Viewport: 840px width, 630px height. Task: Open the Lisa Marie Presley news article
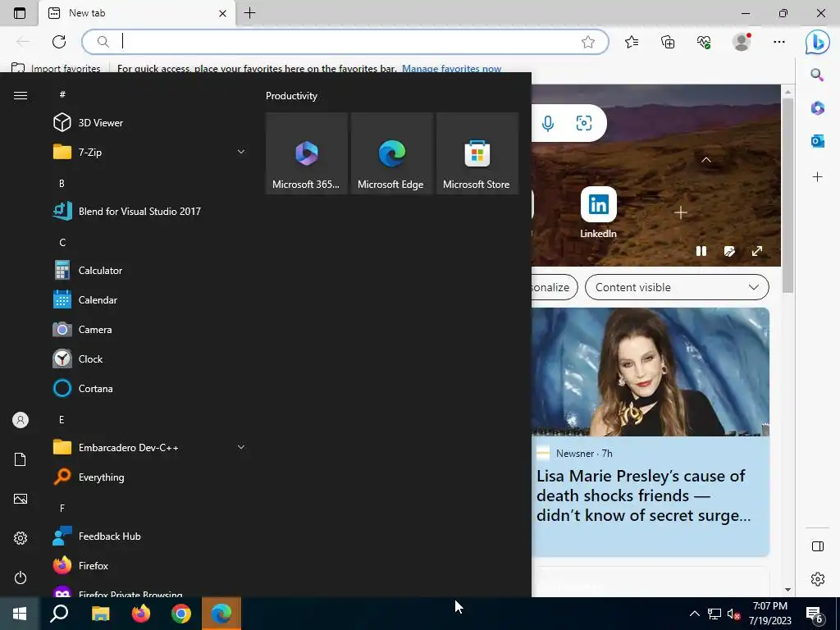click(x=651, y=431)
